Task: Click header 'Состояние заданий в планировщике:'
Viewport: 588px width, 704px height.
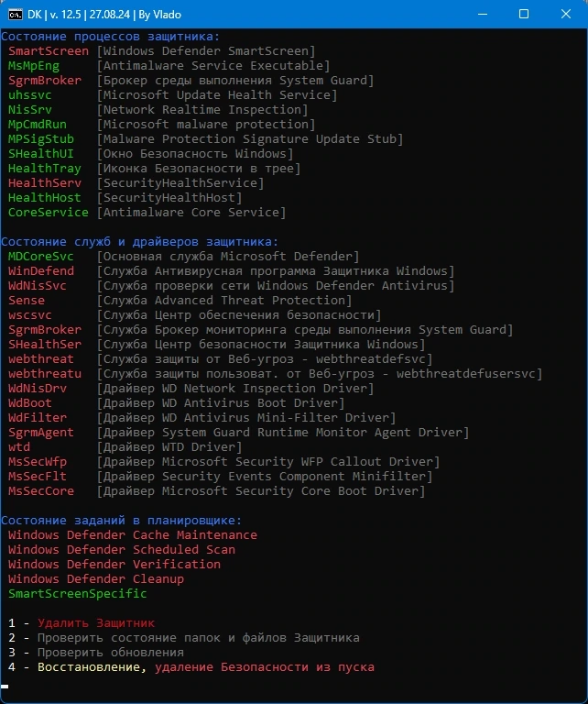Action: (x=121, y=521)
